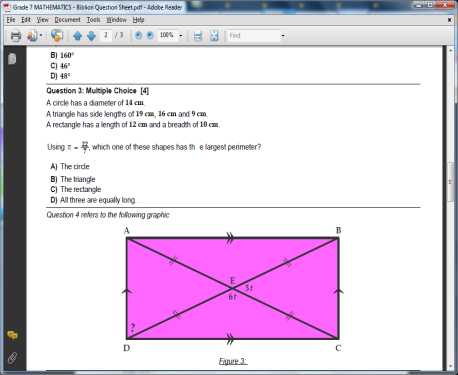
Task: Open the Document menu
Action: coord(68,20)
